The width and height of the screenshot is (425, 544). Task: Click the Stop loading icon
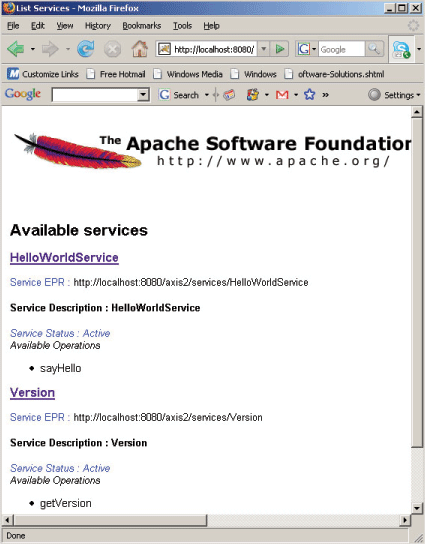[x=112, y=49]
